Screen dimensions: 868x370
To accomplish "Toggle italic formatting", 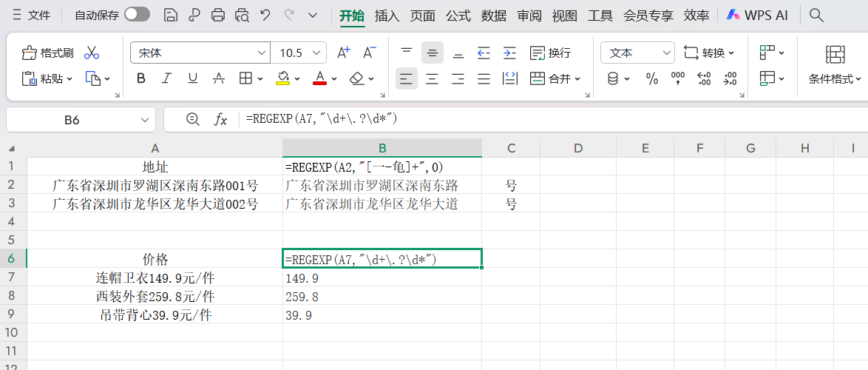I will tap(167, 78).
